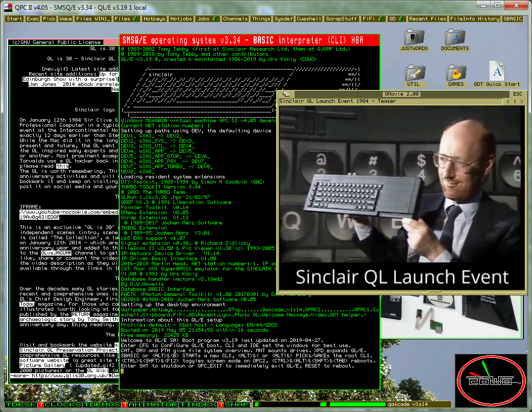Click the '-more-' prompt line in browser window
The image size is (532, 412).
[x=65, y=376]
